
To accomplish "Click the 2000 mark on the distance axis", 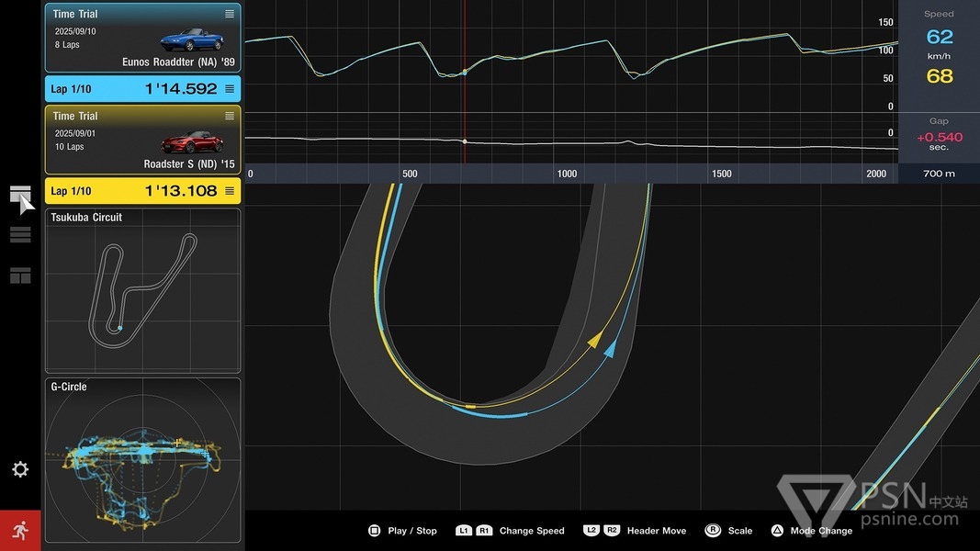I will (875, 174).
